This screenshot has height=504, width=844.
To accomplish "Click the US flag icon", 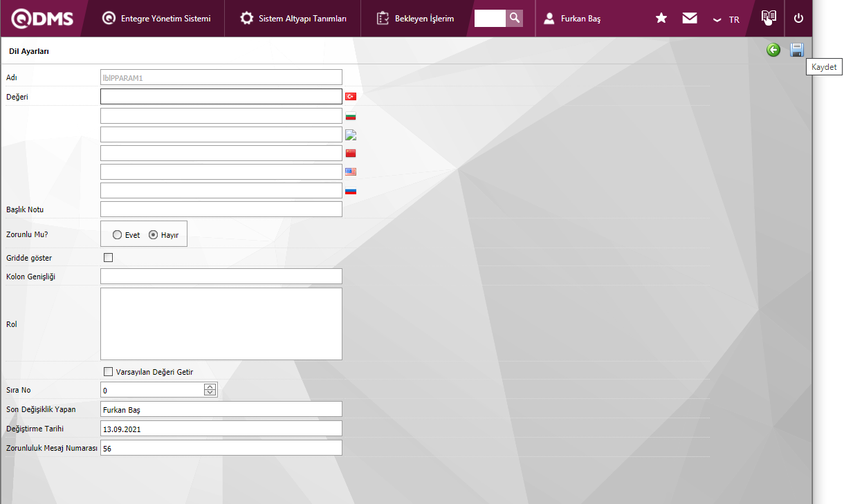I will tap(351, 171).
